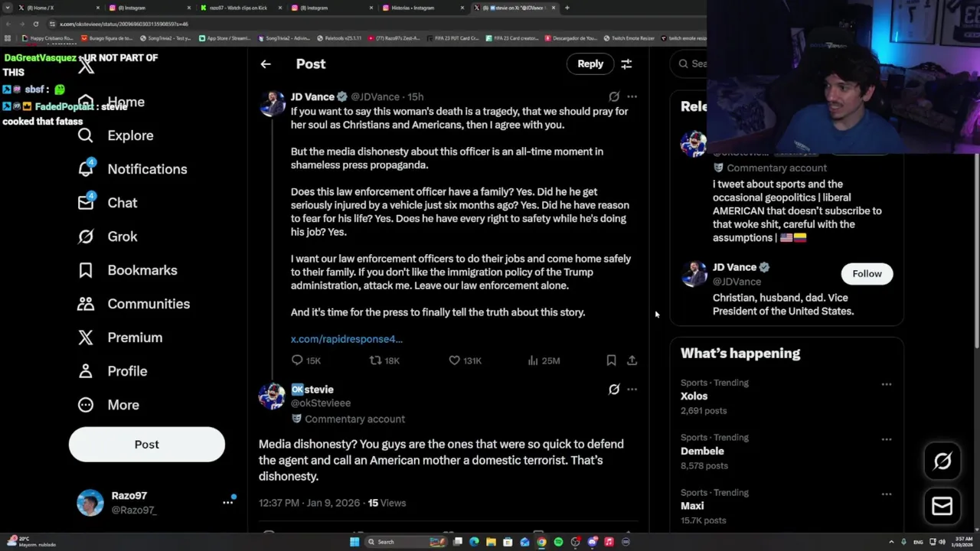The width and height of the screenshot is (980, 551).
Task: Open the Dembele trending topic
Action: click(702, 452)
